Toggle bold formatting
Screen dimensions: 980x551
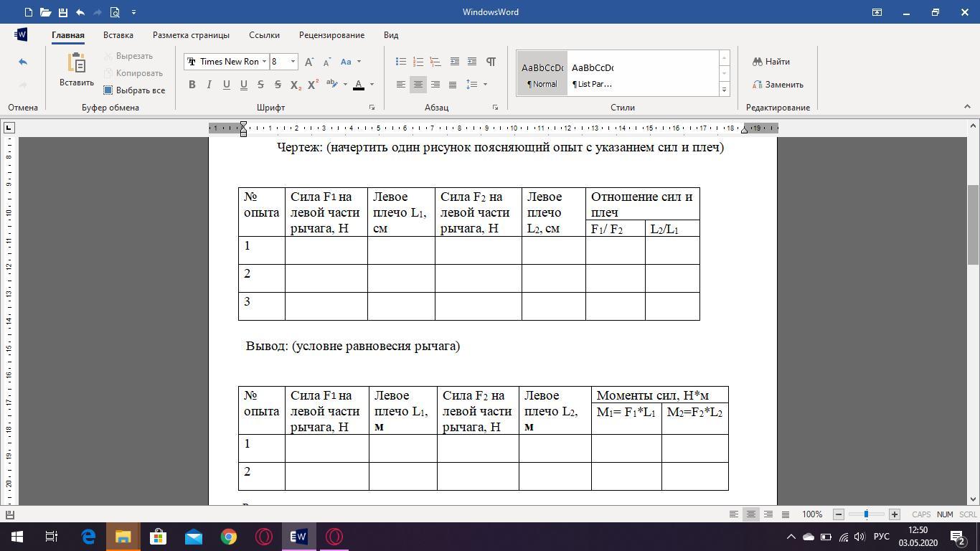click(192, 85)
